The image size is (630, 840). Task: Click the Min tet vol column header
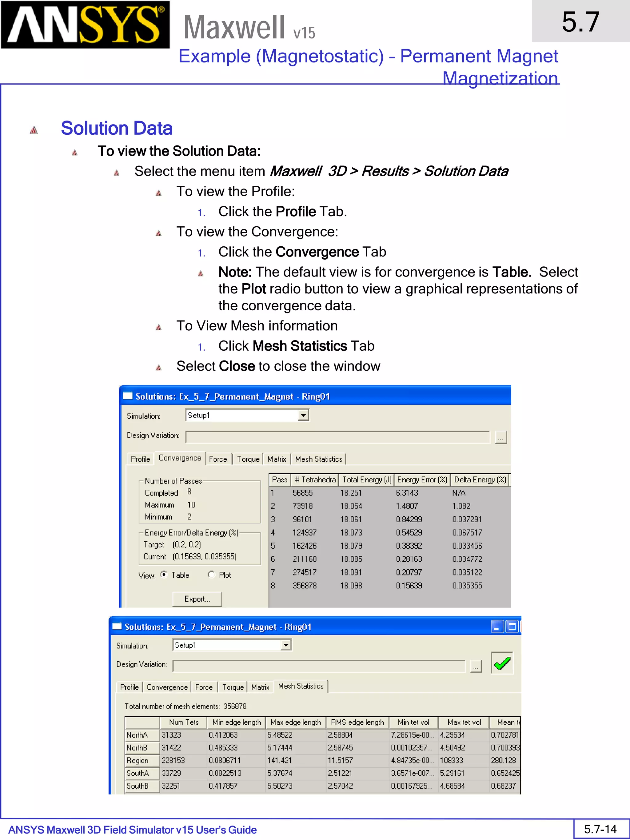[x=413, y=722]
